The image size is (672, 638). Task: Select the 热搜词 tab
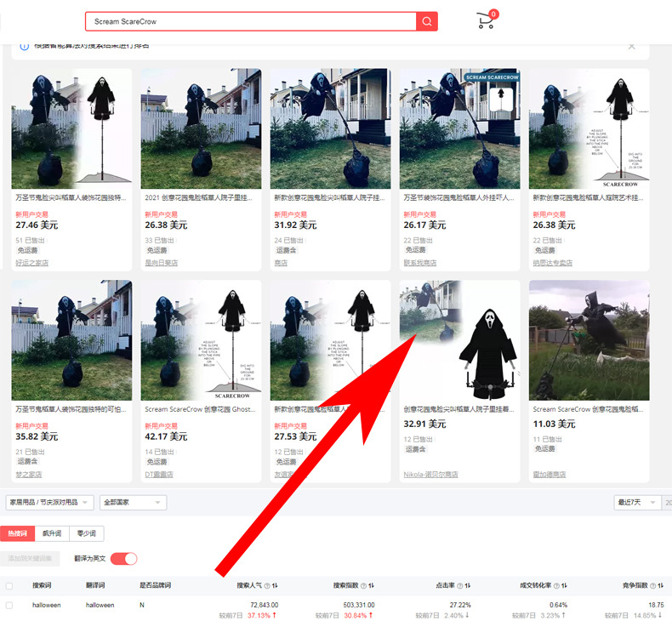point(18,533)
